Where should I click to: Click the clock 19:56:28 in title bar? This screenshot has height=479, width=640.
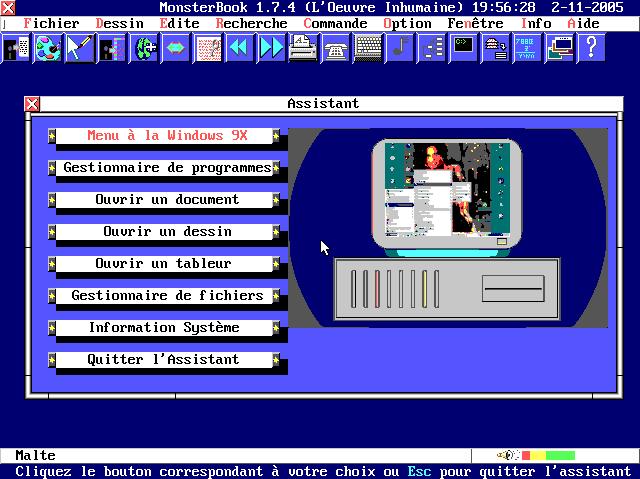pos(503,7)
